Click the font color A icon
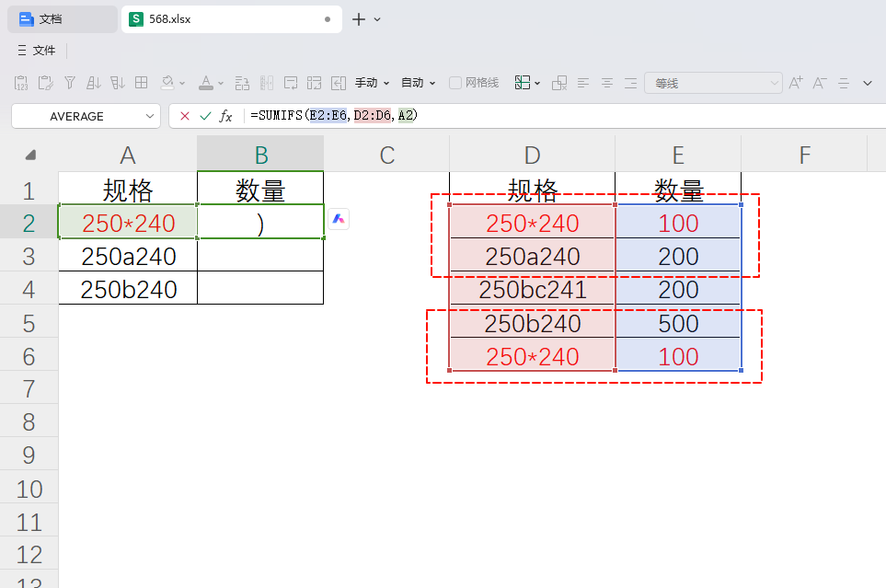The width and height of the screenshot is (886, 588). 206,83
